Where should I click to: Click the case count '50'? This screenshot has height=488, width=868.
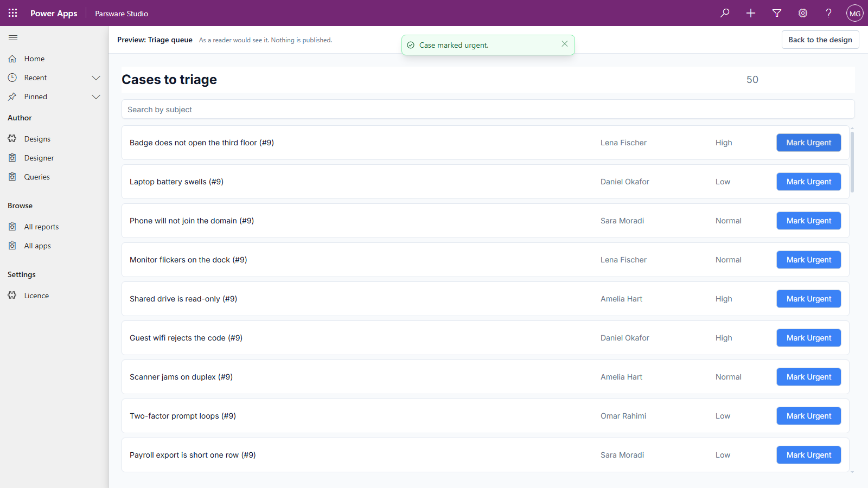(x=752, y=80)
